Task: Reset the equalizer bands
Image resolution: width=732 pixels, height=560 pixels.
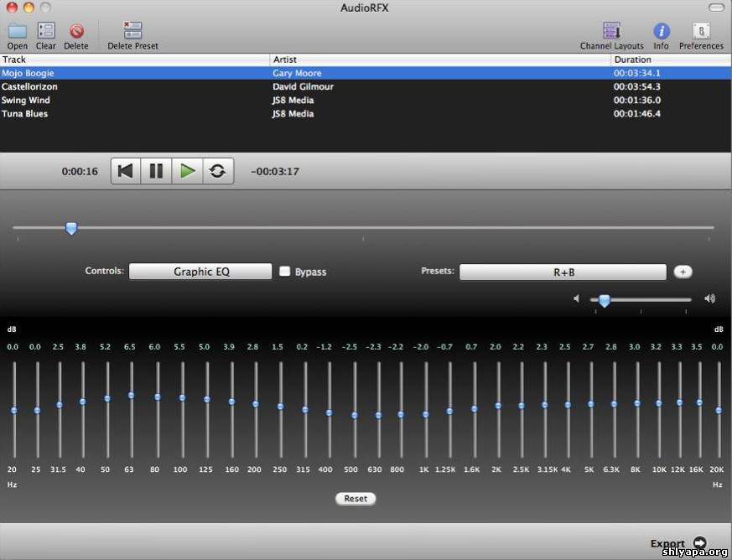Action: pos(356,498)
